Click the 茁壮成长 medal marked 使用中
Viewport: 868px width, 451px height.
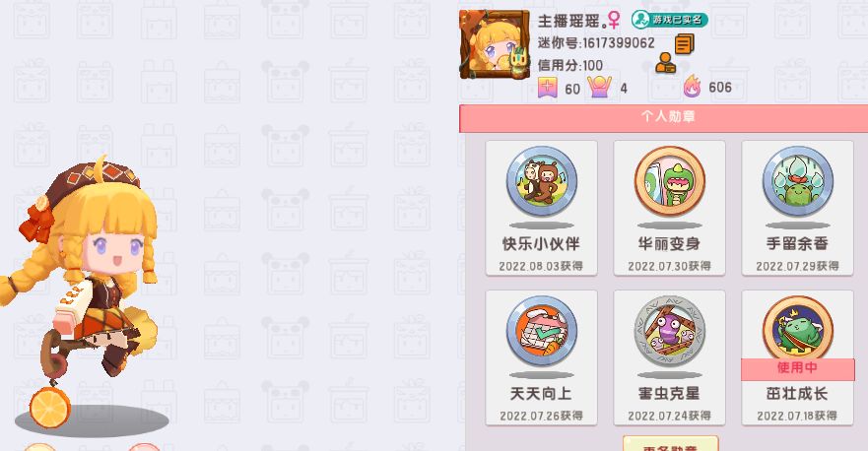pos(797,331)
